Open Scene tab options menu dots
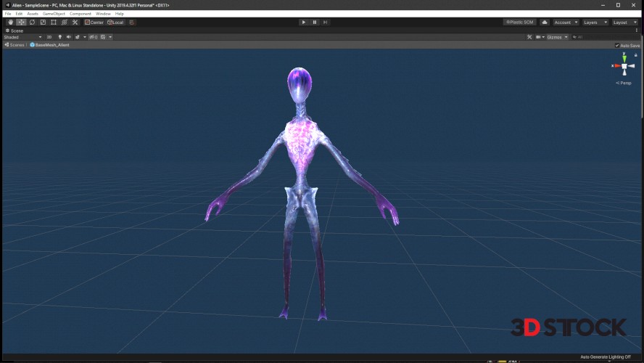The image size is (644, 363). pyautogui.click(x=637, y=30)
